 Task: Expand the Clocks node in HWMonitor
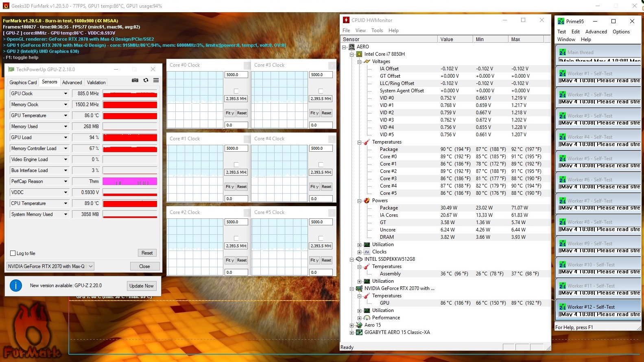click(359, 252)
